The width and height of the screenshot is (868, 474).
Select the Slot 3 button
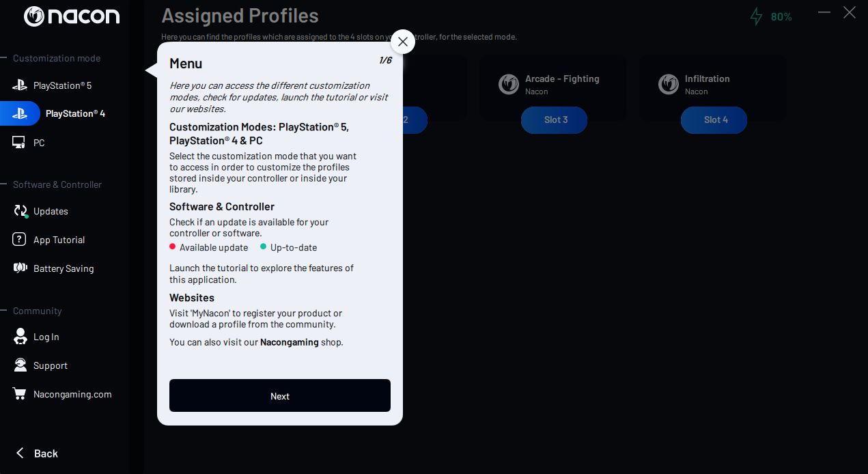pos(555,120)
